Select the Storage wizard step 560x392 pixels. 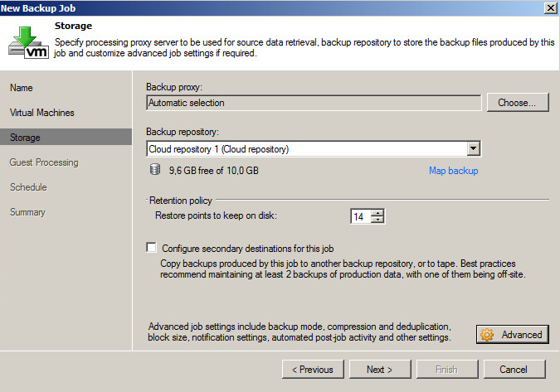click(x=25, y=138)
